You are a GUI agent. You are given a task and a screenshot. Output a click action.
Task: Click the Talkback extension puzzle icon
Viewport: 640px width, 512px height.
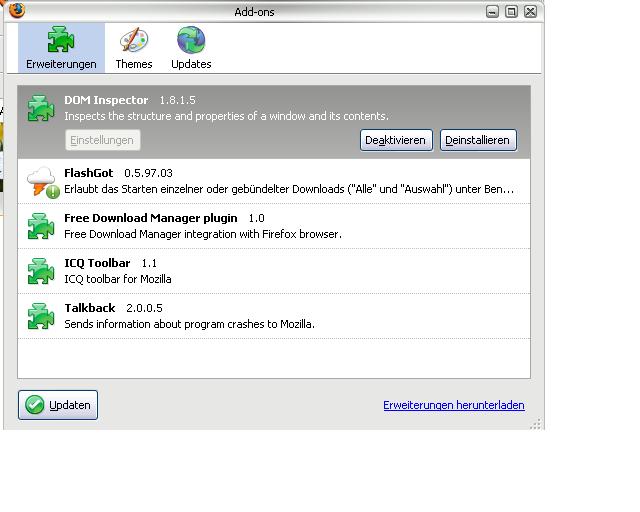41,316
